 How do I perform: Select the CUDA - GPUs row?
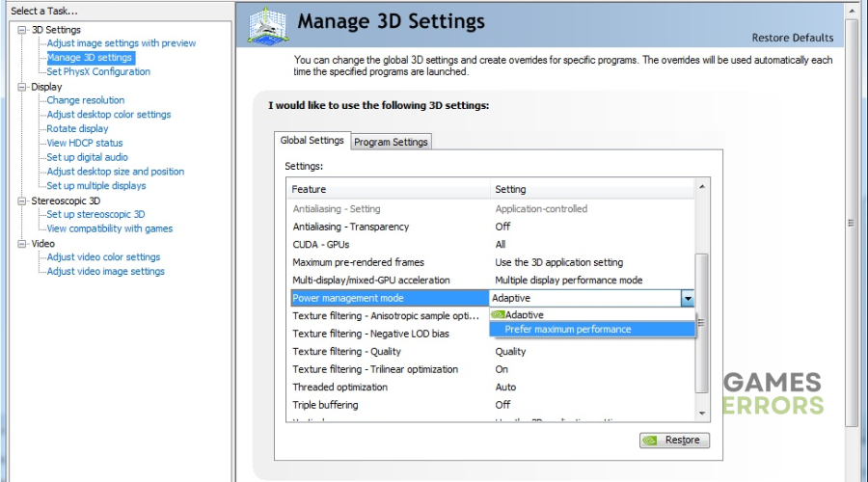coord(493,245)
